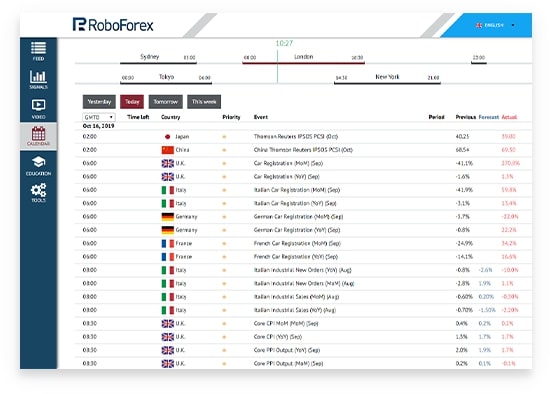Open China Thomson Reuters IPSOS PCSI event

[303, 150]
